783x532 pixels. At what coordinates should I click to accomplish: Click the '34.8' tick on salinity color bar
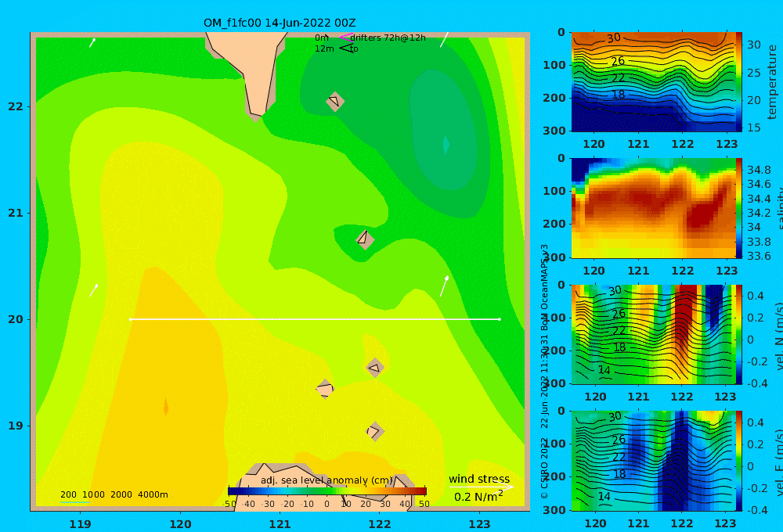point(759,171)
